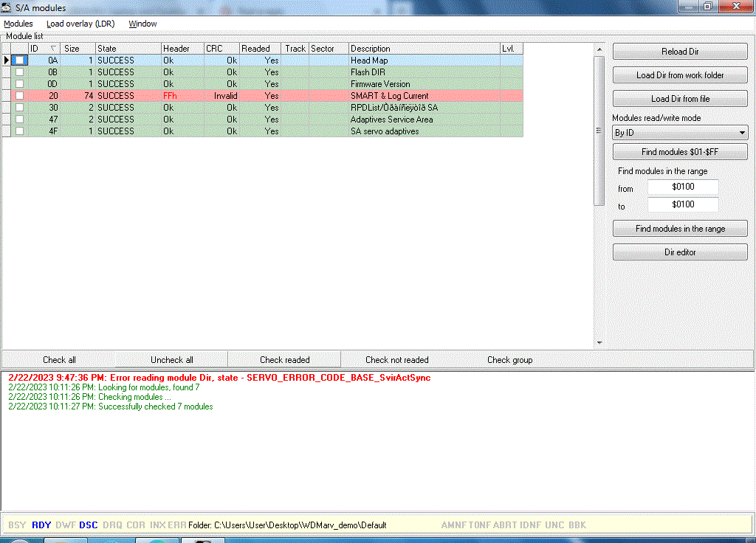Viewport: 756px width, 543px height.
Task: Click Find modules in the range button
Action: 680,229
